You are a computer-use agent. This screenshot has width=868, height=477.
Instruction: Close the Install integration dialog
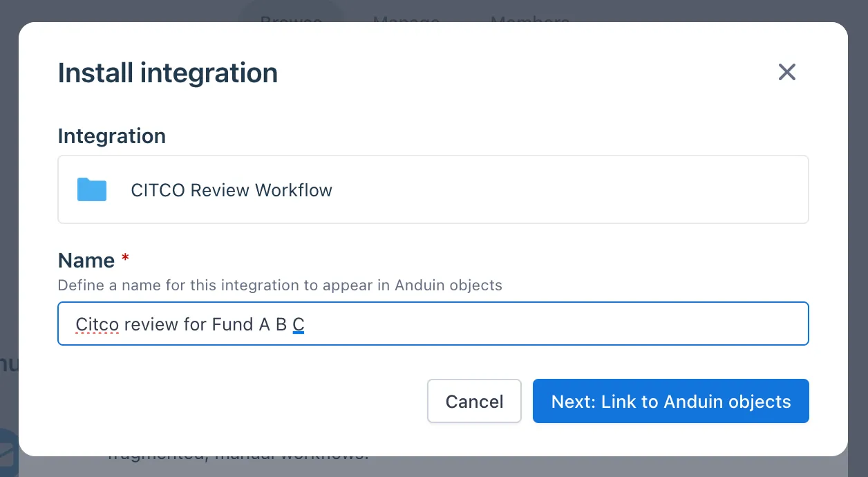coord(787,72)
